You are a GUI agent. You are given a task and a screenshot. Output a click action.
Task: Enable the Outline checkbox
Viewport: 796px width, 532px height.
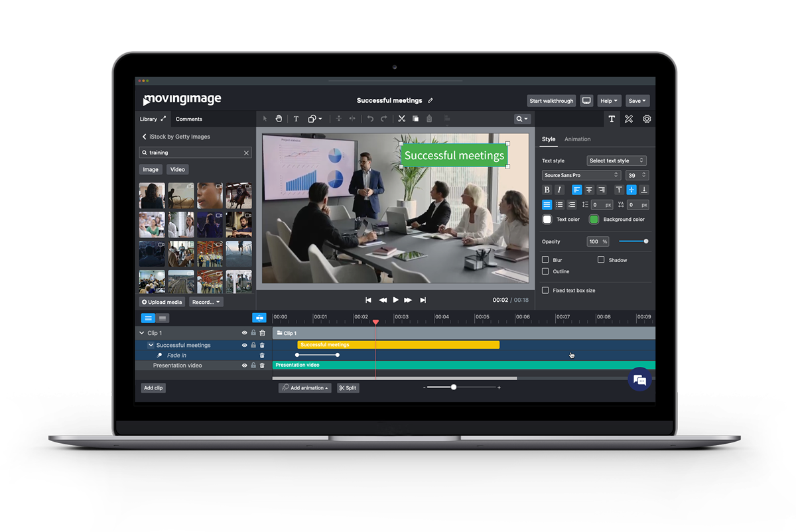point(545,271)
